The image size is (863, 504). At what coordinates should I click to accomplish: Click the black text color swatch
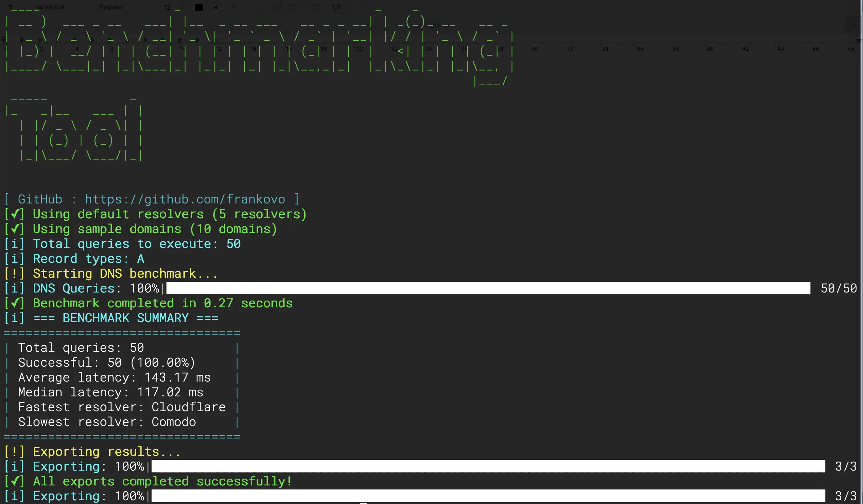pos(199,7)
